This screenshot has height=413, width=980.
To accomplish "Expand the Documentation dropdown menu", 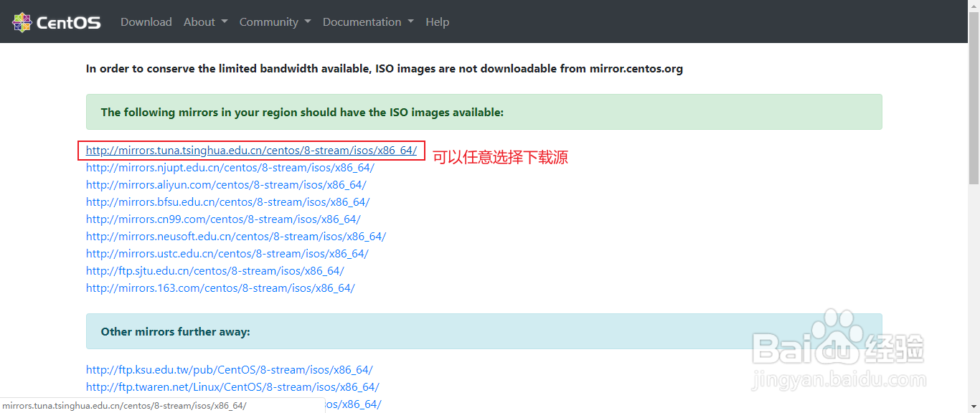I will 368,22.
